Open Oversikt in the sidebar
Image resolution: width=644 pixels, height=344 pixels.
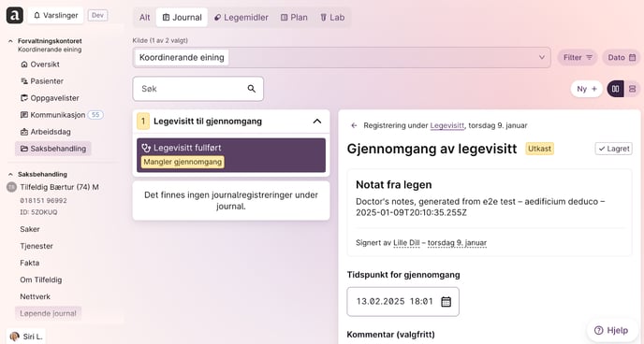pyautogui.click(x=40, y=64)
